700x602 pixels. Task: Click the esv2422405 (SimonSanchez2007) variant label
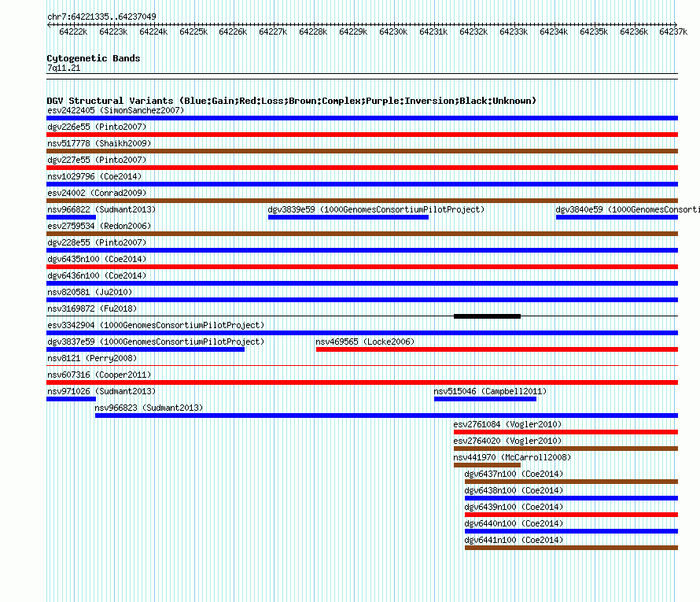116,110
